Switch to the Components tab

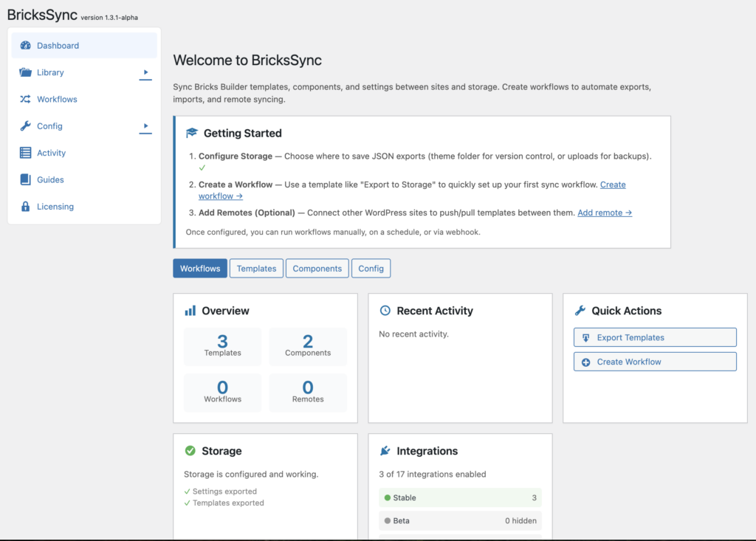pos(317,269)
